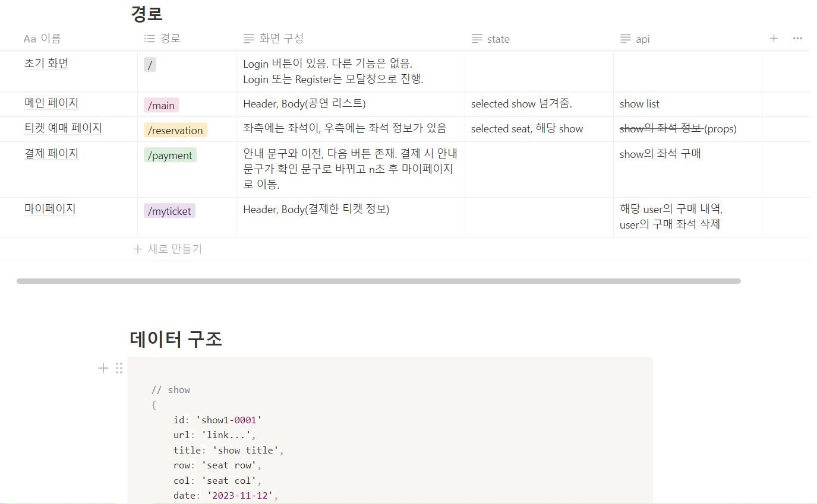This screenshot has height=504, width=817.
Task: Open the '티켓 예매 페이지' row page
Action: tap(63, 128)
